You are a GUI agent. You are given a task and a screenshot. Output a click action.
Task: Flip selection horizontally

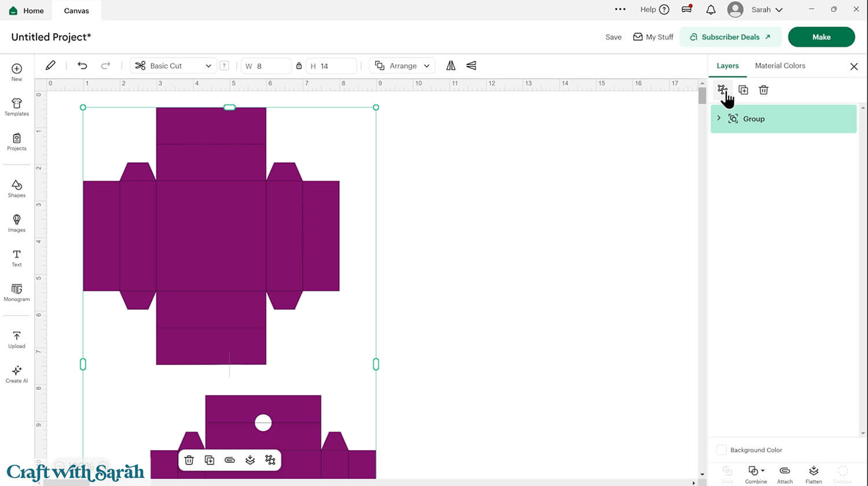tap(451, 66)
